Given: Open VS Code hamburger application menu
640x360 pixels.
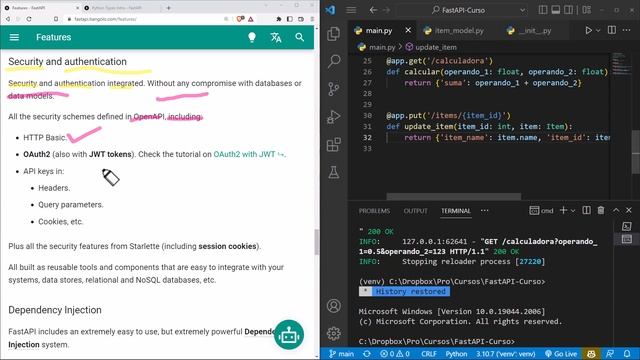Looking at the screenshot, I should (x=351, y=10).
